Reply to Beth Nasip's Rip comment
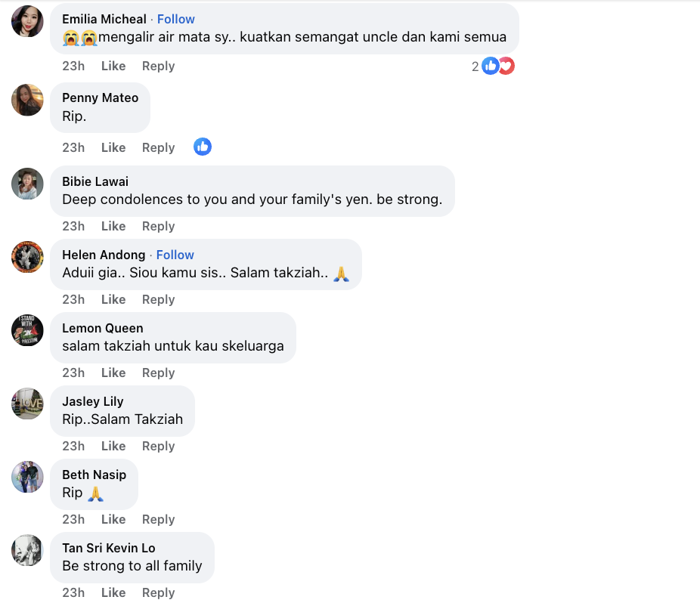 coord(158,519)
